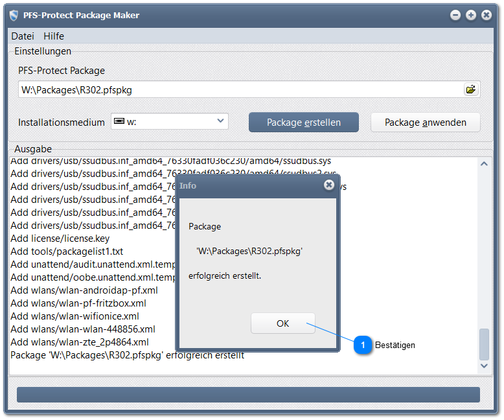The height and width of the screenshot is (420, 504).
Task: Maximize the Package Maker window
Action: (x=471, y=15)
